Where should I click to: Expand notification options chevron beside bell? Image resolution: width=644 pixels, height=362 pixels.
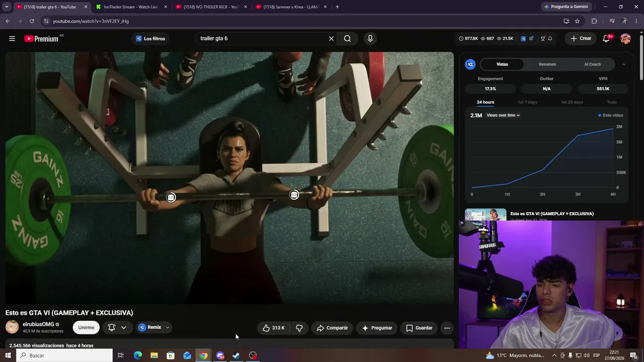pyautogui.click(x=124, y=327)
